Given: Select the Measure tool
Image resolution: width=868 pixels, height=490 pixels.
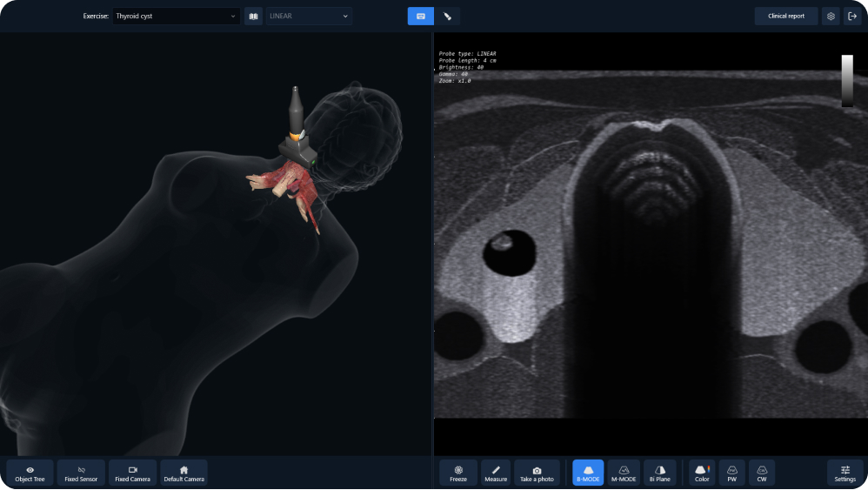Looking at the screenshot, I should tap(496, 473).
